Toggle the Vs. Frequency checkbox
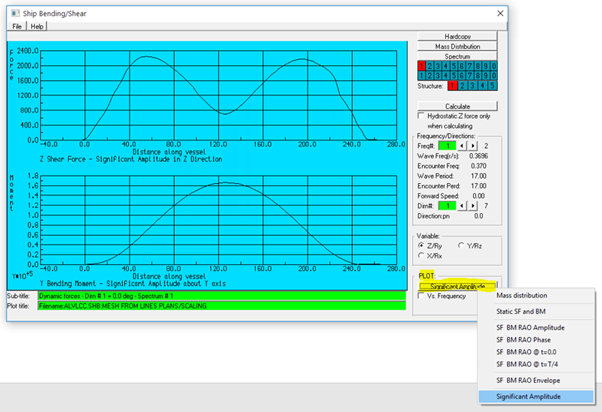602x412 pixels. [x=420, y=296]
